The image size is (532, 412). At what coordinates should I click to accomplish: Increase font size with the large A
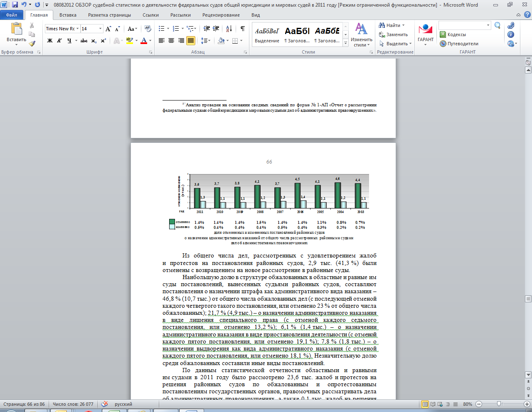point(108,29)
